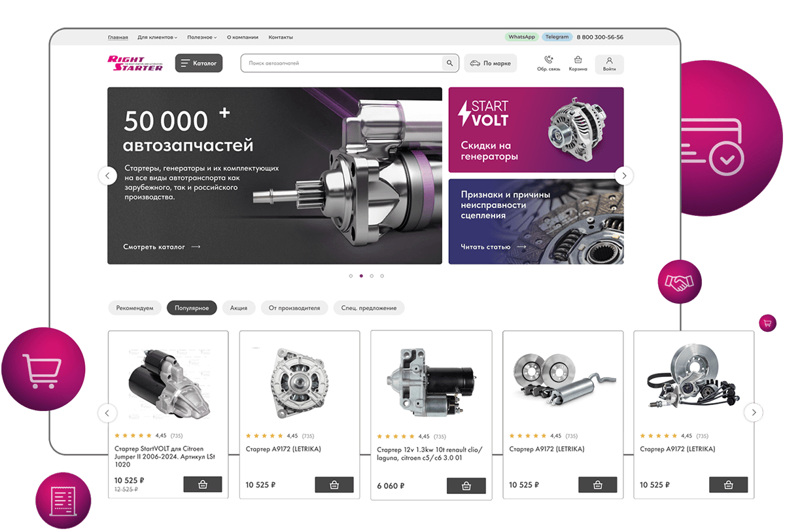The height and width of the screenshot is (532, 785).
Task: Expand the Для клиентов dropdown menu
Action: coord(157,37)
